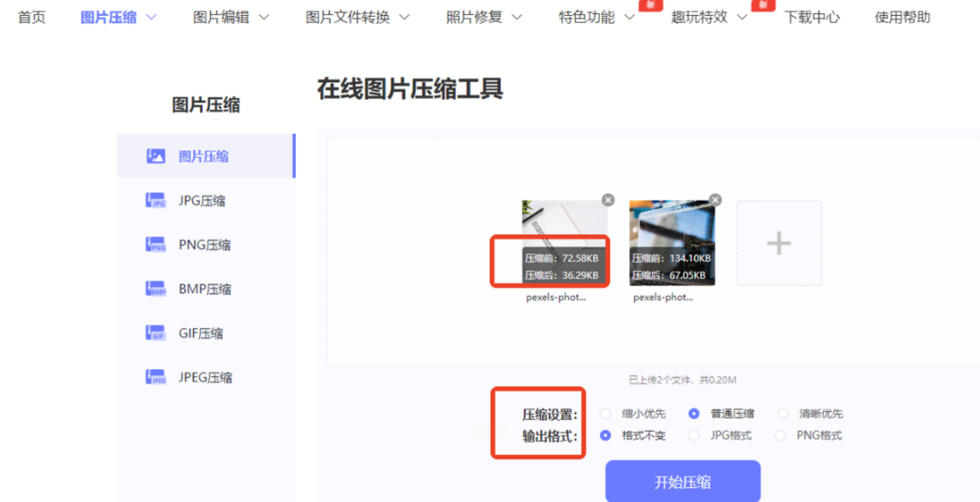Screen dimensions: 980x502
Task: Expand the 照片修复 dropdown menu
Action: pyautogui.click(x=483, y=17)
